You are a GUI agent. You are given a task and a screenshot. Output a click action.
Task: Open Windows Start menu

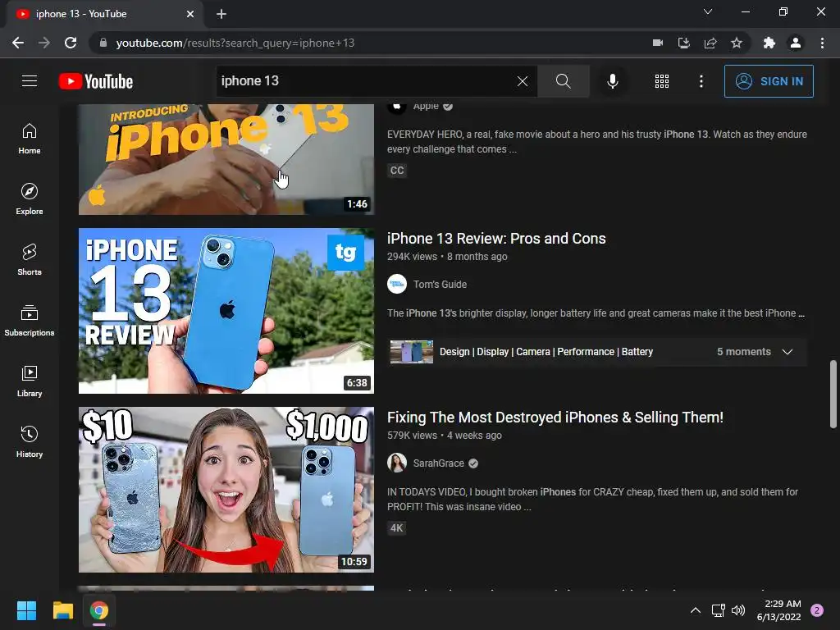26,610
